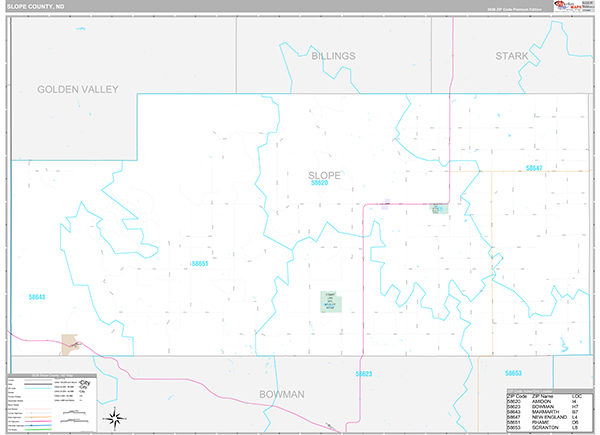Image resolution: width=600 pixels, height=435 pixels.
Task: Click ZIP code label 58620
Action: point(320,183)
